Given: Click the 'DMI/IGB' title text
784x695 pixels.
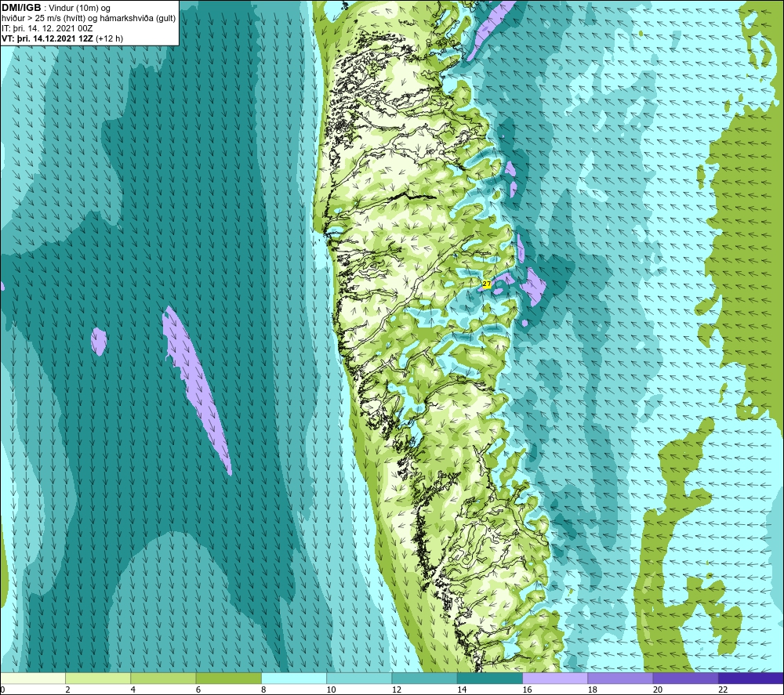Looking at the screenshot, I should (x=21, y=8).
